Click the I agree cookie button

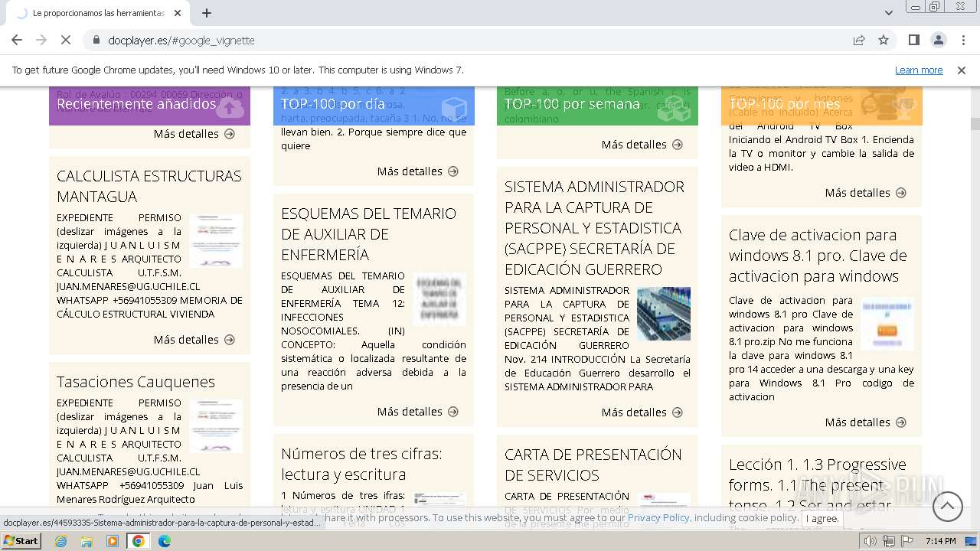822,518
